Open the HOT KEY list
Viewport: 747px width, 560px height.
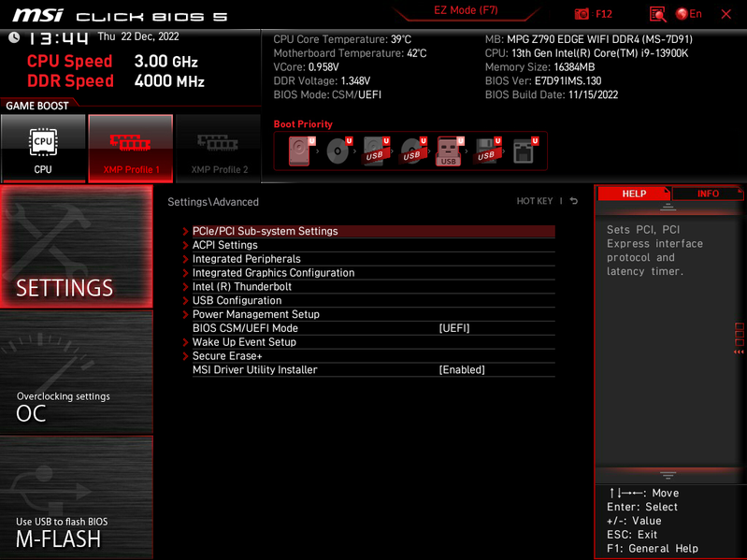[535, 201]
